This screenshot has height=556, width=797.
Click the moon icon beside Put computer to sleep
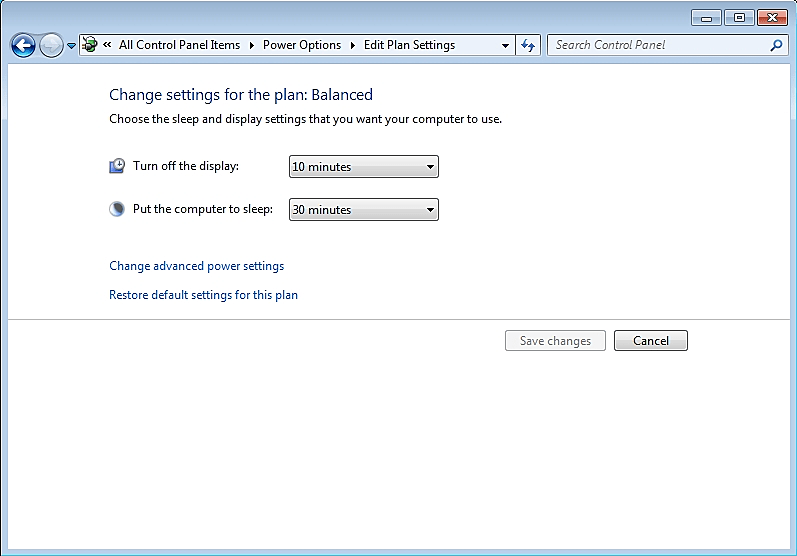[117, 209]
